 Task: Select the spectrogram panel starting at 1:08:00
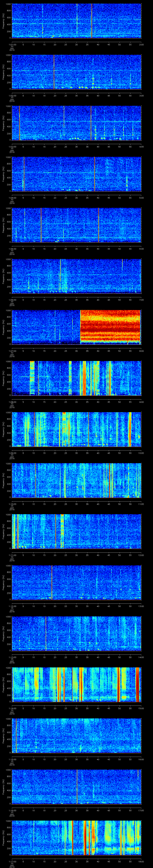click(x=77, y=378)
